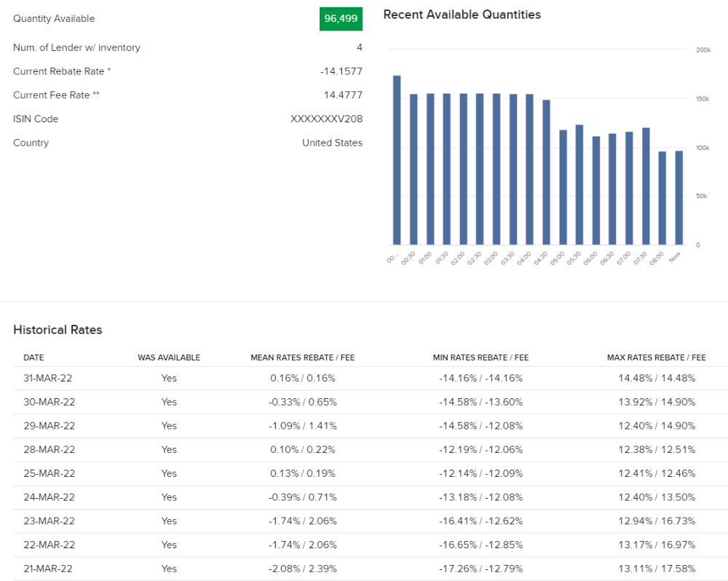The width and height of the screenshot is (728, 581).
Task: Sort by the DATE column header
Action: (33, 357)
